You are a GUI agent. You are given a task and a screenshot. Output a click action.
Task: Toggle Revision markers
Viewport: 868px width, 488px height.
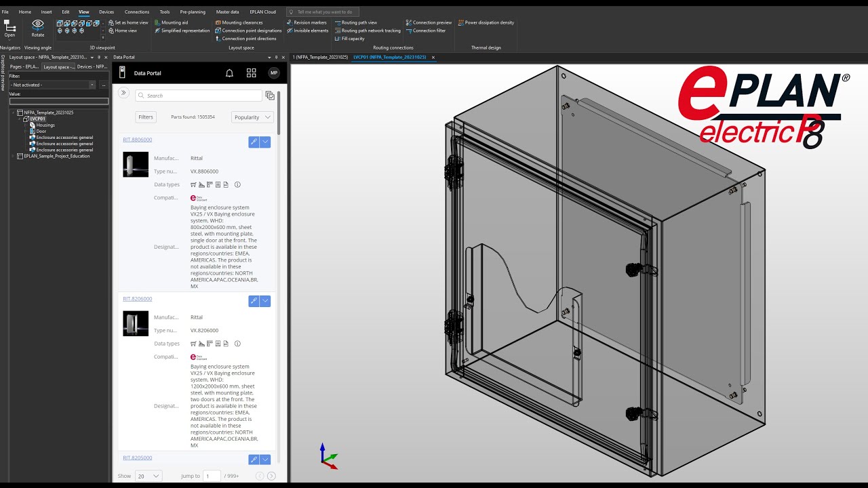pos(307,22)
